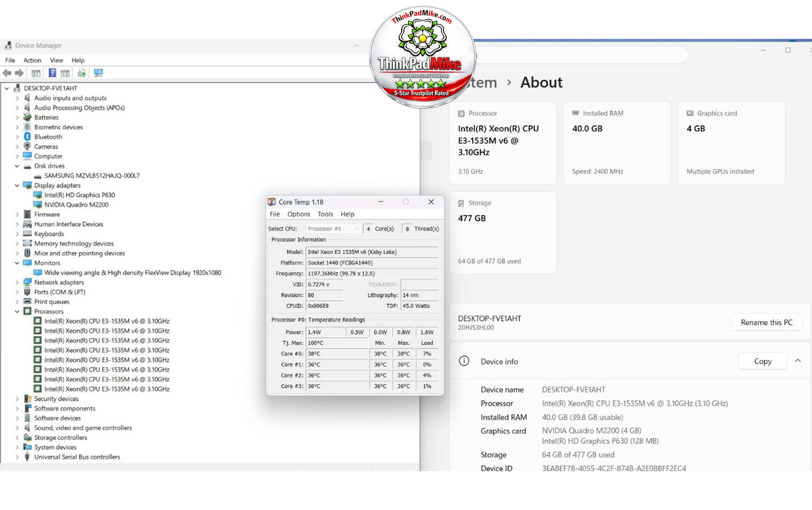Click the 40.0 GB Installed RAM card
Viewport: 812px width, 510px height.
click(x=617, y=143)
